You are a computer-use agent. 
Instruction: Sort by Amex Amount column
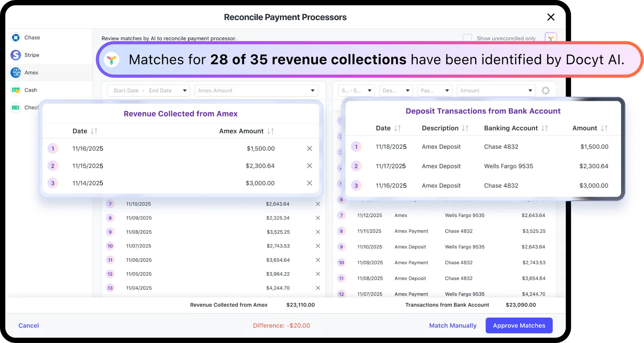(270, 131)
